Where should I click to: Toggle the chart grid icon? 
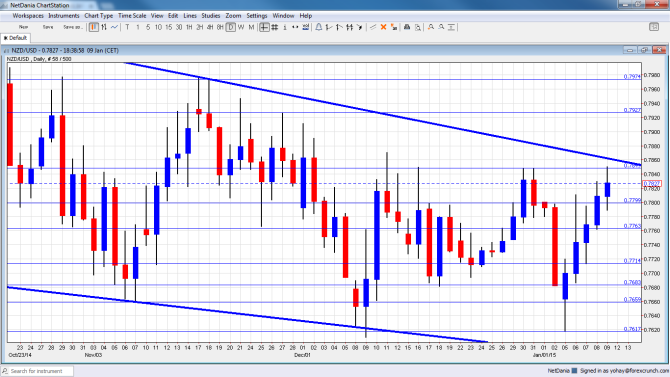pyautogui.click(x=275, y=27)
